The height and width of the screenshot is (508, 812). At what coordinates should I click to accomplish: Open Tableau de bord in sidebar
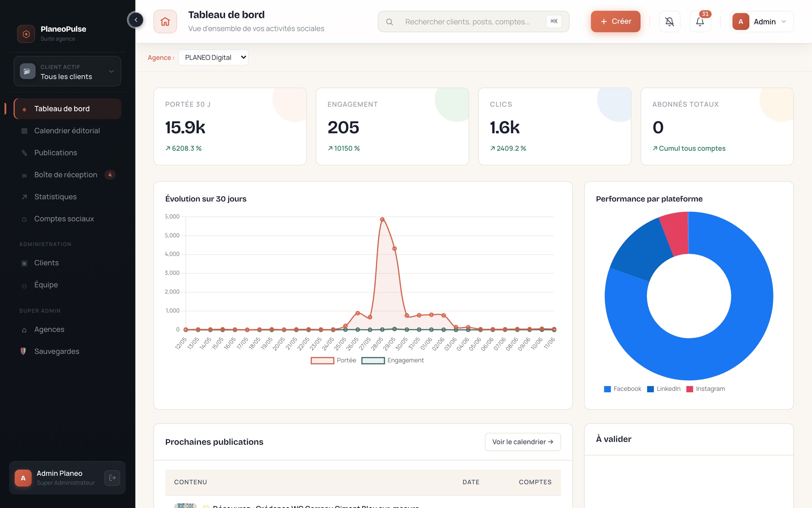coord(68,109)
